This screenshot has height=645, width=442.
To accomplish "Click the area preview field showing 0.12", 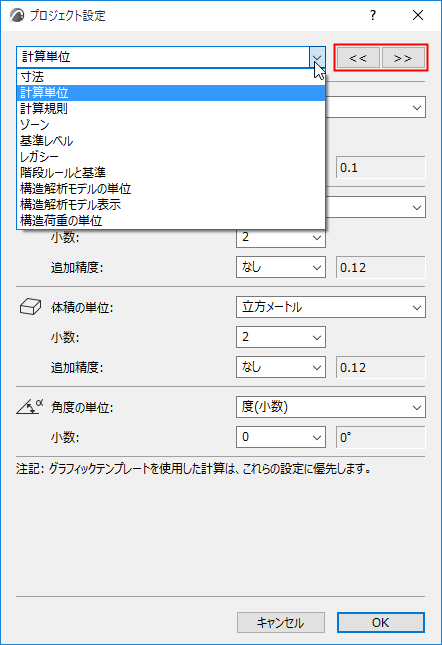I will [x=381, y=268].
